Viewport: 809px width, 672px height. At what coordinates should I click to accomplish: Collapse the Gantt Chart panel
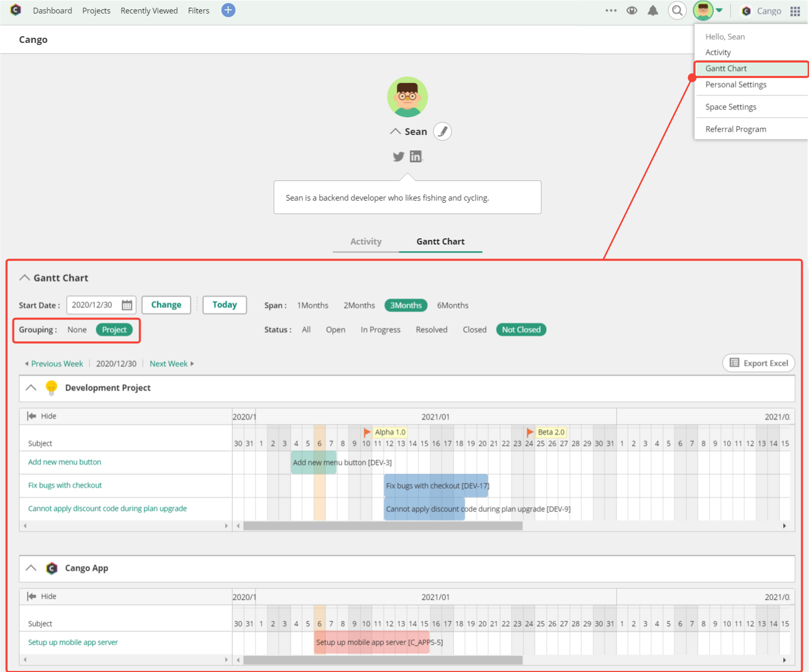pos(24,278)
